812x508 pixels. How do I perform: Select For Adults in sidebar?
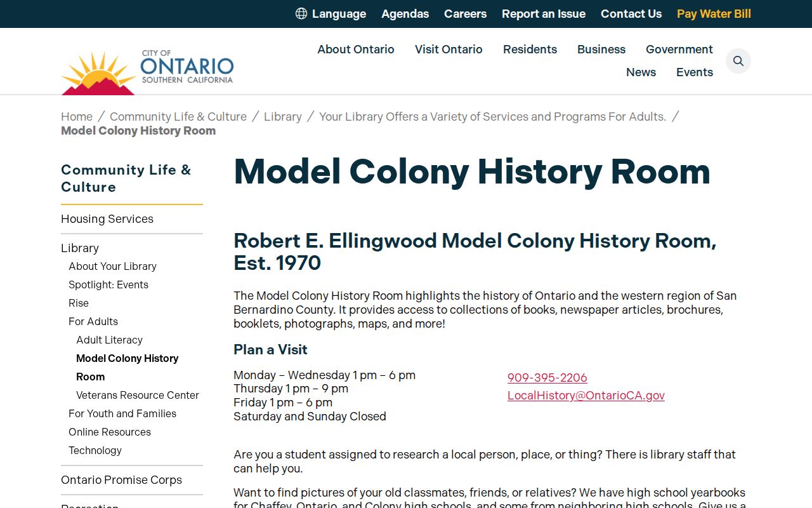93,321
